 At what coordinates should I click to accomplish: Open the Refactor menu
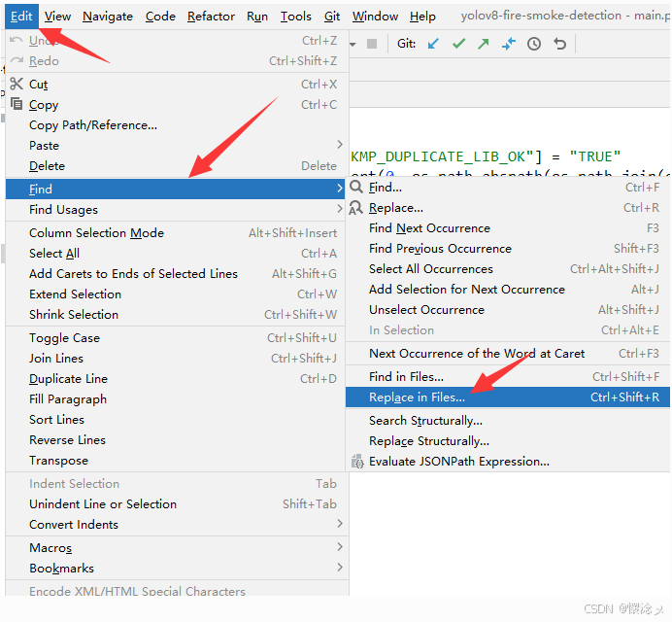coord(211,17)
